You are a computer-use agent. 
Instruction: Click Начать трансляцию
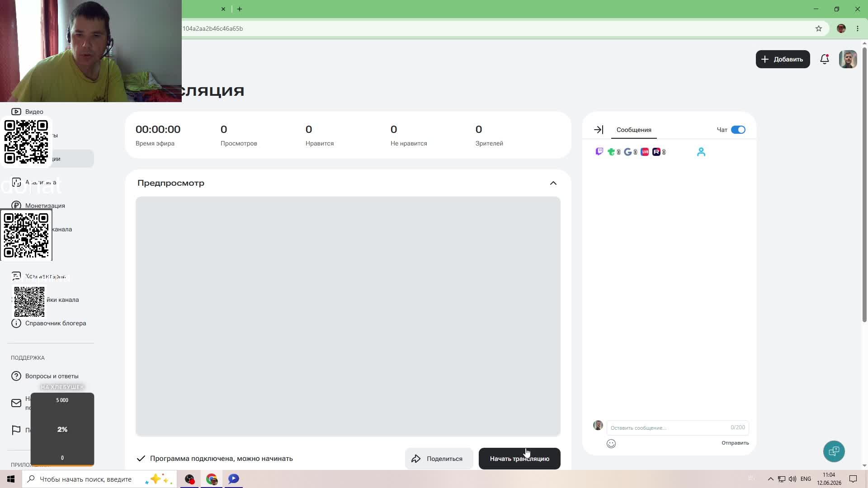tap(519, 459)
